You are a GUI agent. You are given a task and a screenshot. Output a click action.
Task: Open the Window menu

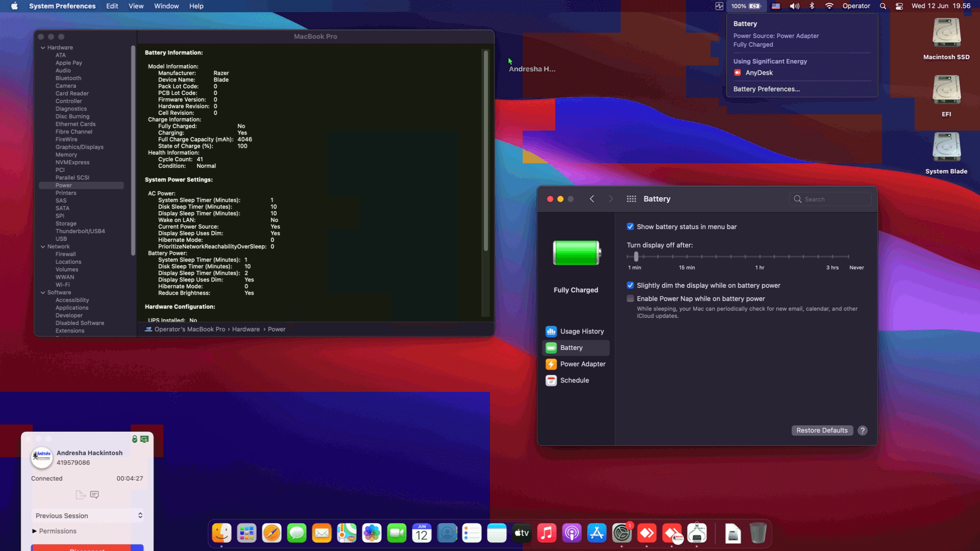click(x=166, y=6)
